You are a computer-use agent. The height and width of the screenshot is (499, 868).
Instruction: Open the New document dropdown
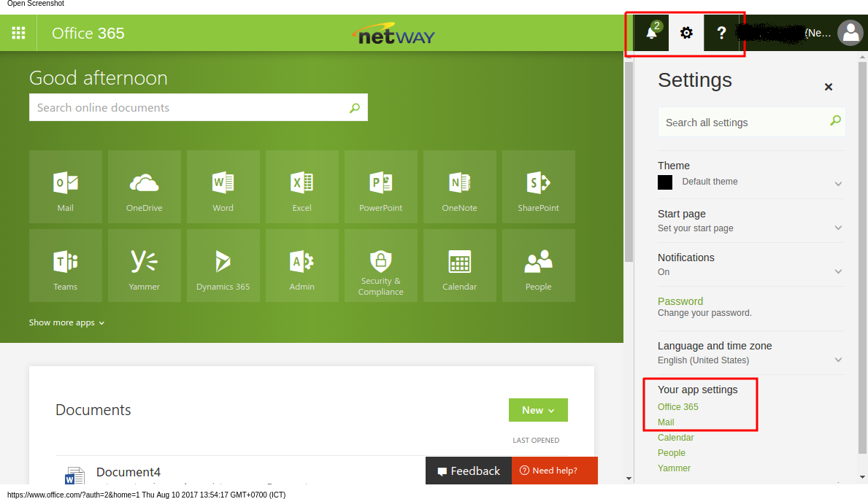click(538, 410)
